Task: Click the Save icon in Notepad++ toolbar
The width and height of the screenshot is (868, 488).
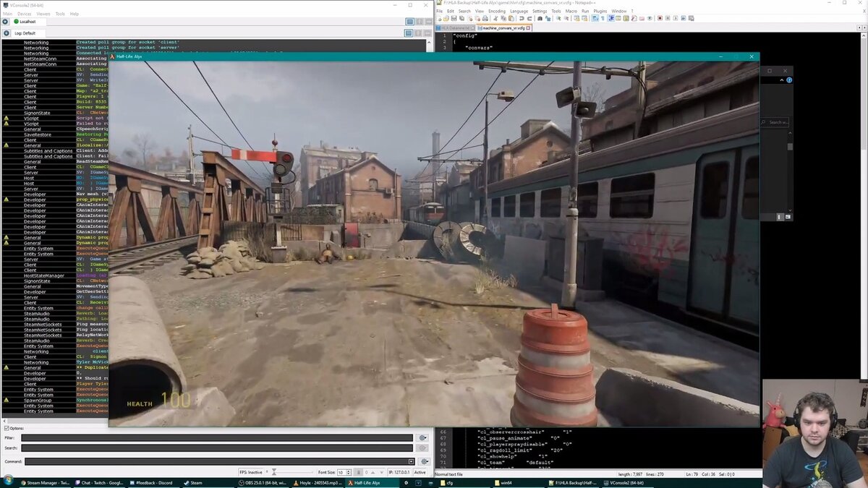Action: click(454, 18)
